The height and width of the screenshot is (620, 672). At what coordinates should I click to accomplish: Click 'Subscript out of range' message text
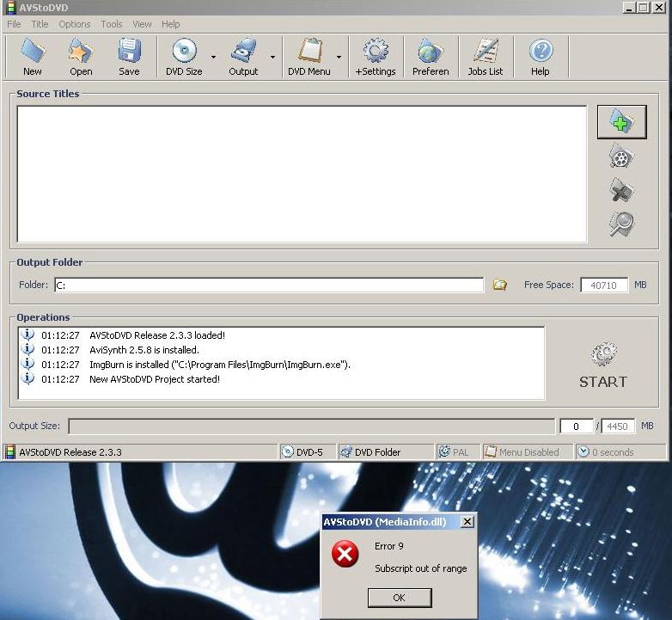[420, 568]
